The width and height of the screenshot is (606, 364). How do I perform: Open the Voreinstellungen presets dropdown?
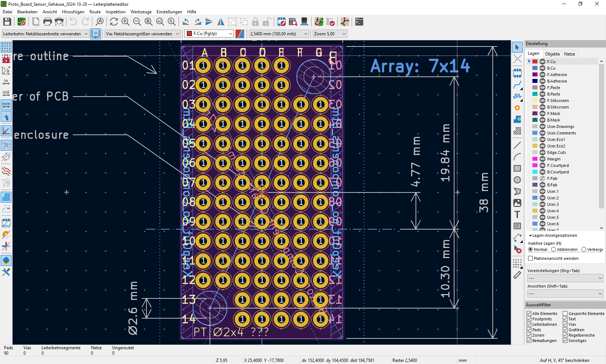click(x=565, y=278)
